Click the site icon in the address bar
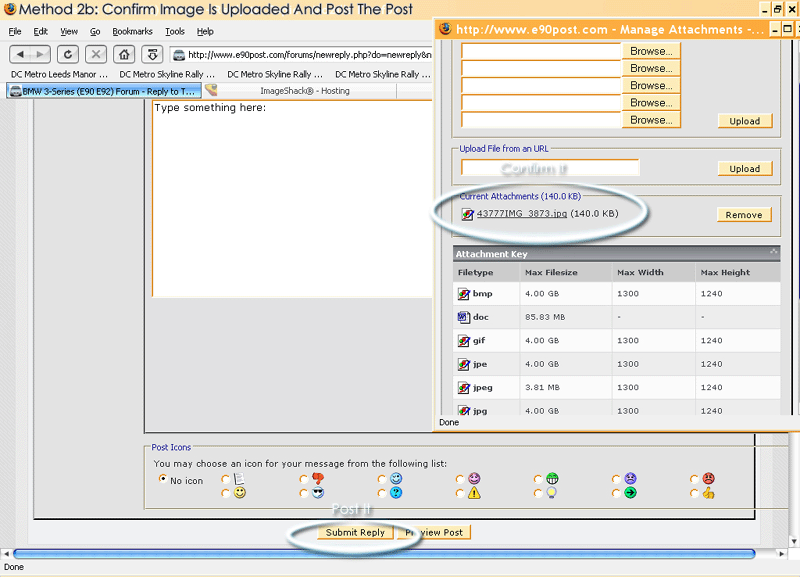Viewport: 800px width, 577px height. pos(179,55)
